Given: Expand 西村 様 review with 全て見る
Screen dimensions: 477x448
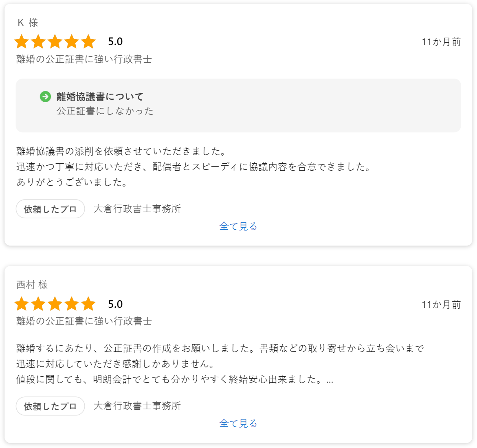Looking at the screenshot, I should pyautogui.click(x=238, y=424).
